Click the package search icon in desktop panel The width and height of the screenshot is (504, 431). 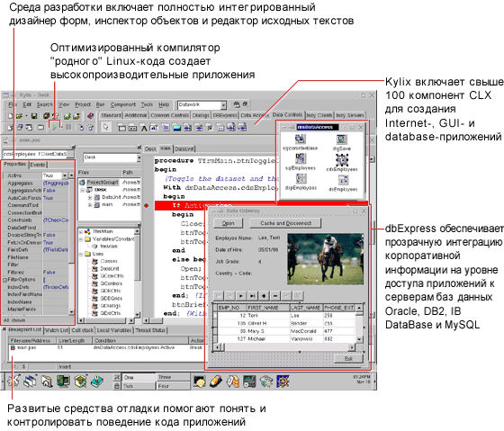(80, 382)
